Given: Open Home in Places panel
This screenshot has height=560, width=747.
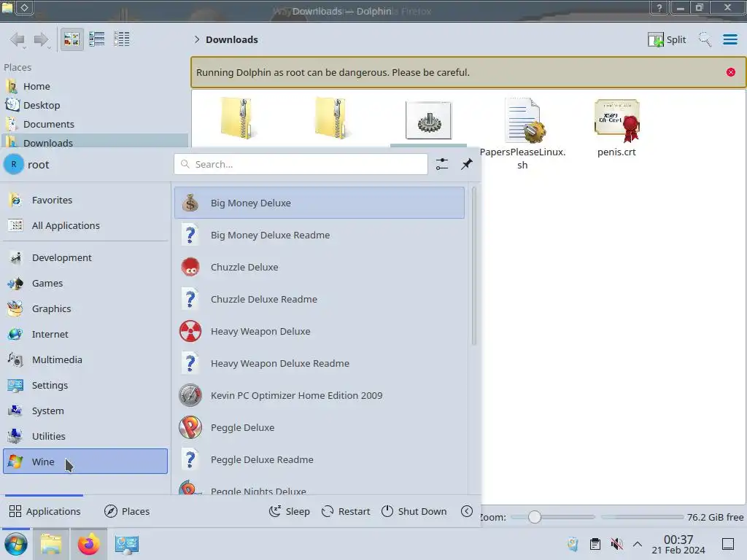Looking at the screenshot, I should coord(94,86).
